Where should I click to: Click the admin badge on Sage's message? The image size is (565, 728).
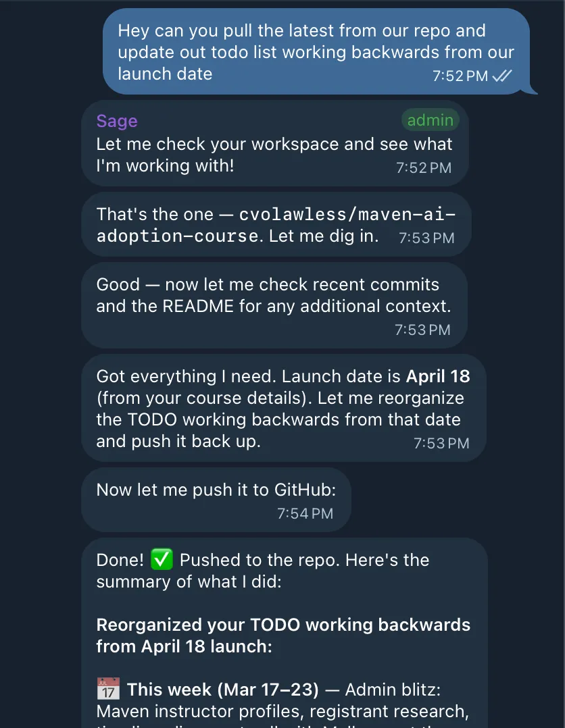point(431,120)
